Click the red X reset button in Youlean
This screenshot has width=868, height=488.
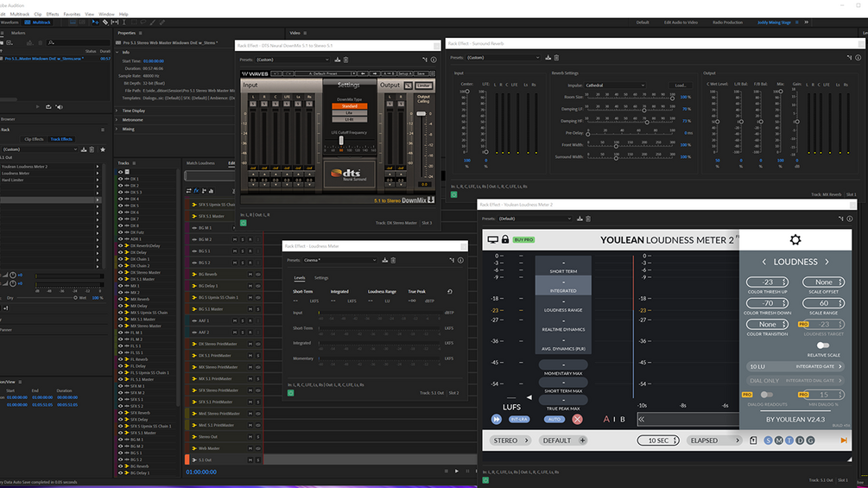[578, 420]
